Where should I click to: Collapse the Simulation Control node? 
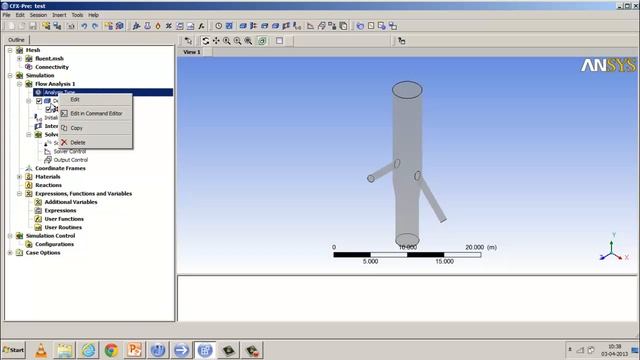pyautogui.click(x=10, y=236)
